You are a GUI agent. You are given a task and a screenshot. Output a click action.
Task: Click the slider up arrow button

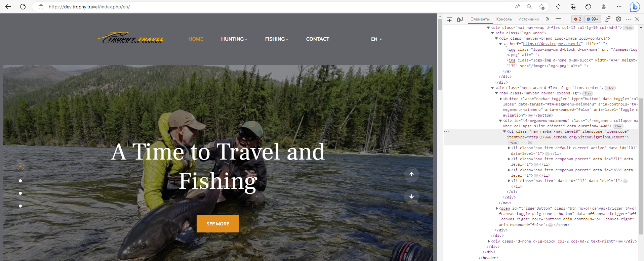(x=411, y=174)
